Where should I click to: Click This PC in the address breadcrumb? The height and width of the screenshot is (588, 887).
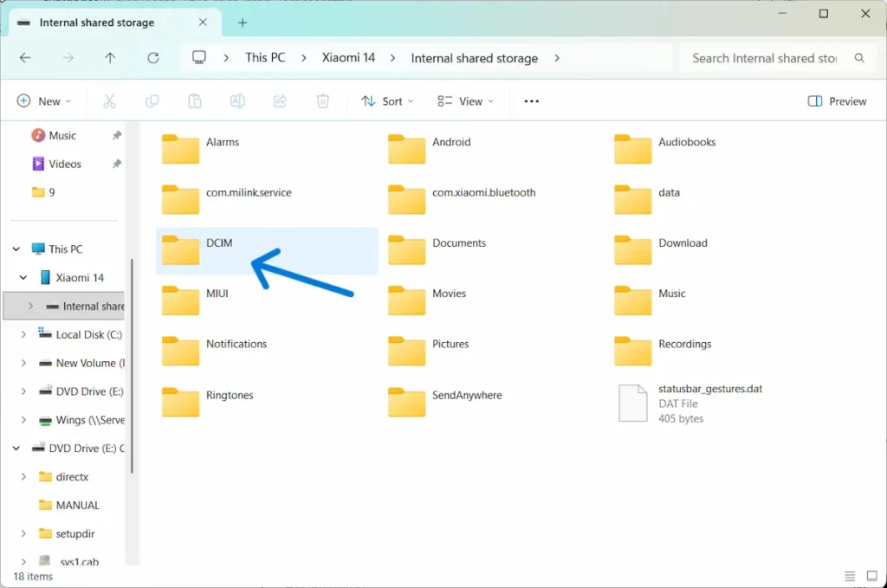point(265,58)
